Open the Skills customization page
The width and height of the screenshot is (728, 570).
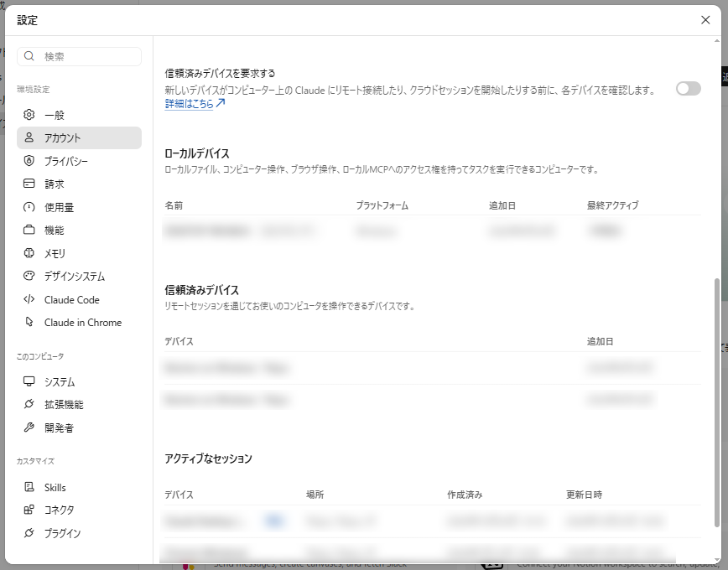79,487
